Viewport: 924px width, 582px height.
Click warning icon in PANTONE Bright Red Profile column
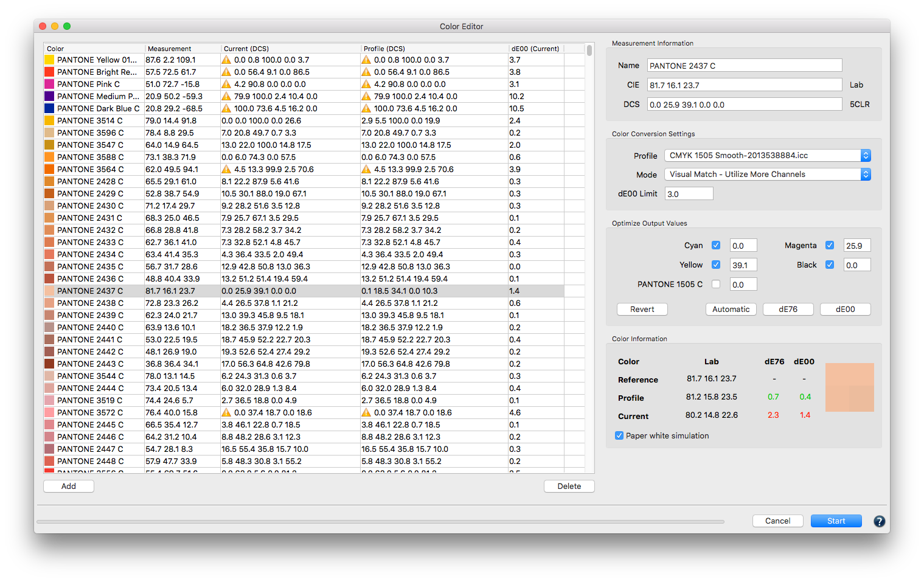pyautogui.click(x=366, y=72)
